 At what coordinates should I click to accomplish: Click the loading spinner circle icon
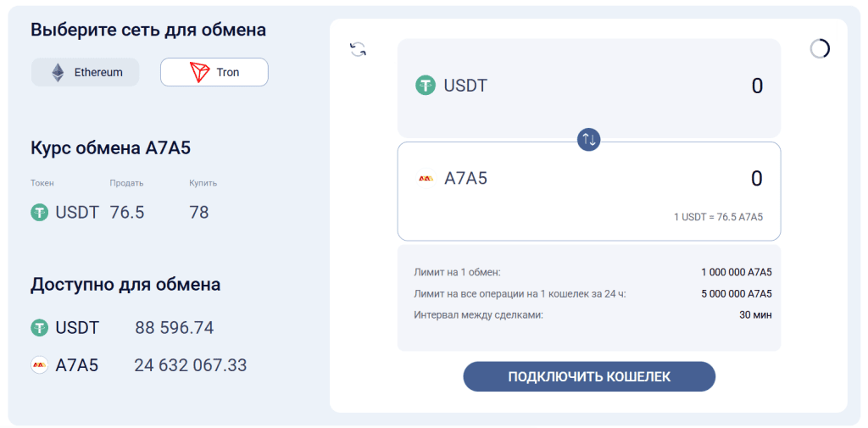820,49
